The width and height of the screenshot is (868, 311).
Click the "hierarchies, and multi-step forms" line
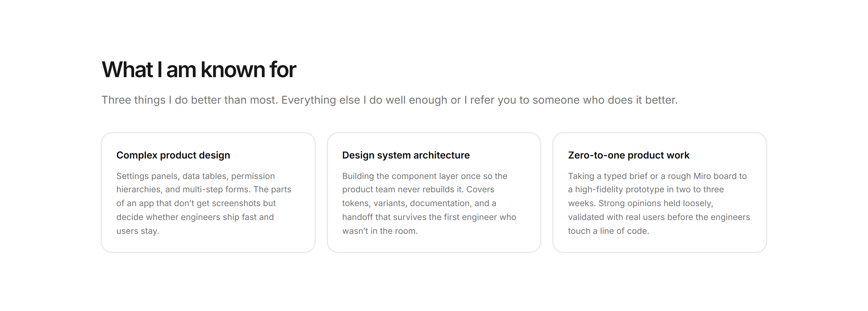[x=204, y=190]
